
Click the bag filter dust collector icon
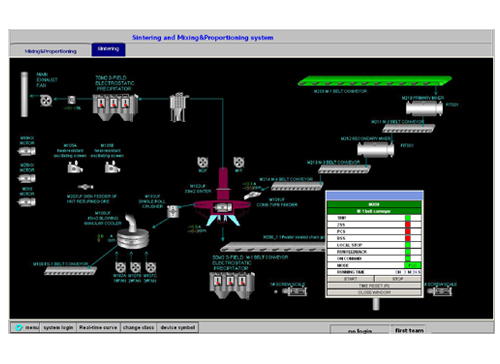point(179,107)
